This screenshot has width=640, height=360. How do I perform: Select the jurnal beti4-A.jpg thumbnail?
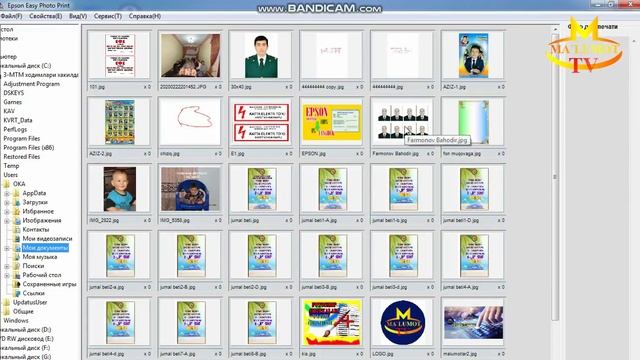tap(473, 256)
